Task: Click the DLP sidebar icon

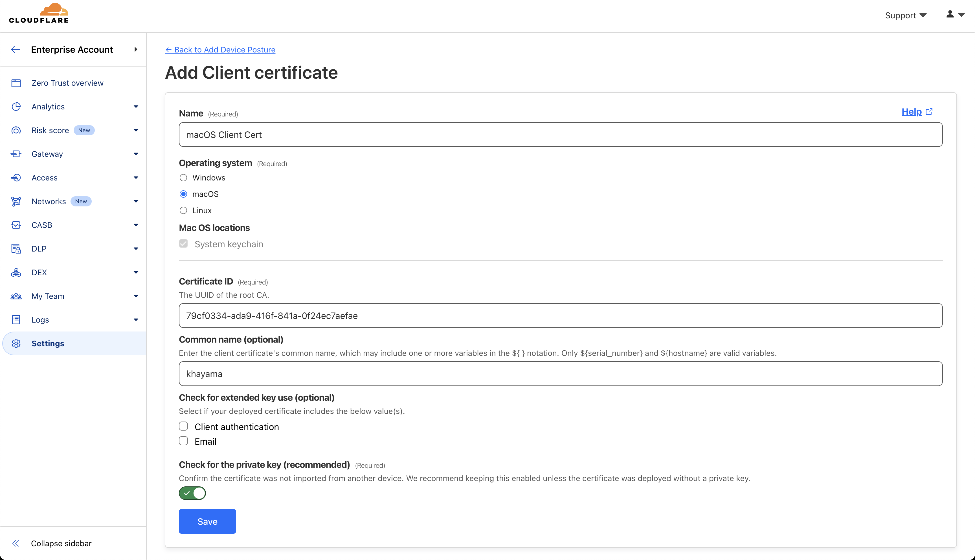Action: click(x=16, y=249)
